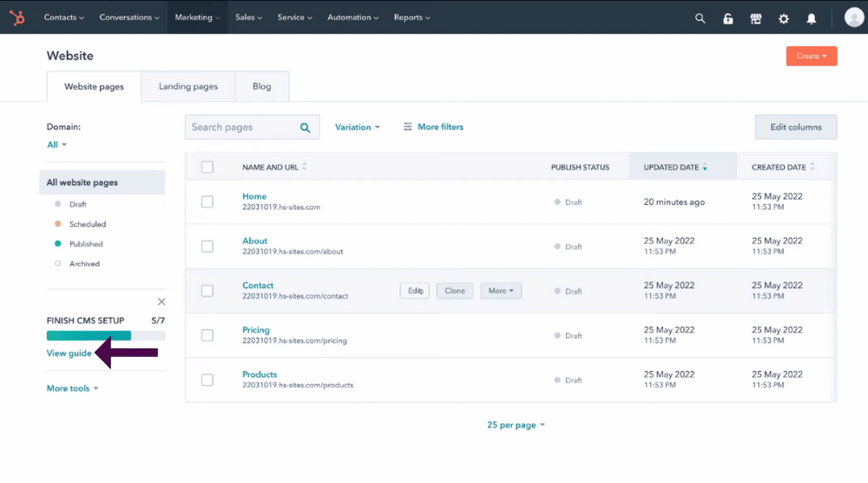Switch to the Blog tab
The image size is (868, 483).
point(262,86)
